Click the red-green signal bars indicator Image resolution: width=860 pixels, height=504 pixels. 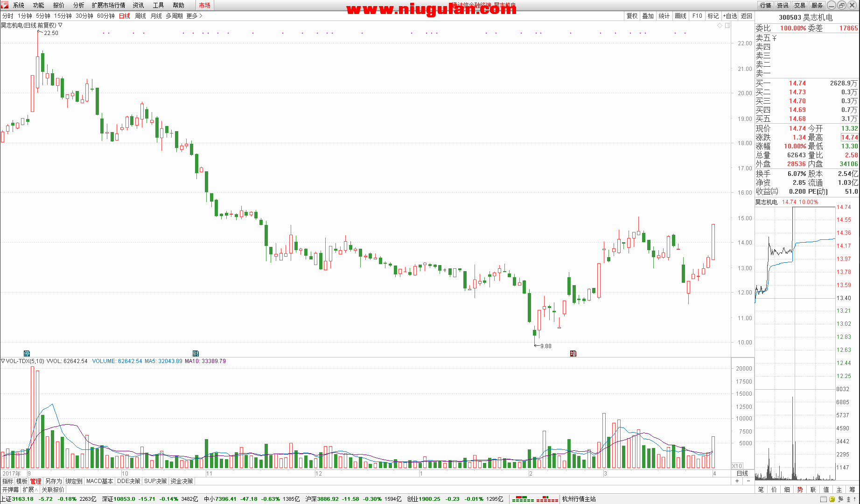click(535, 499)
